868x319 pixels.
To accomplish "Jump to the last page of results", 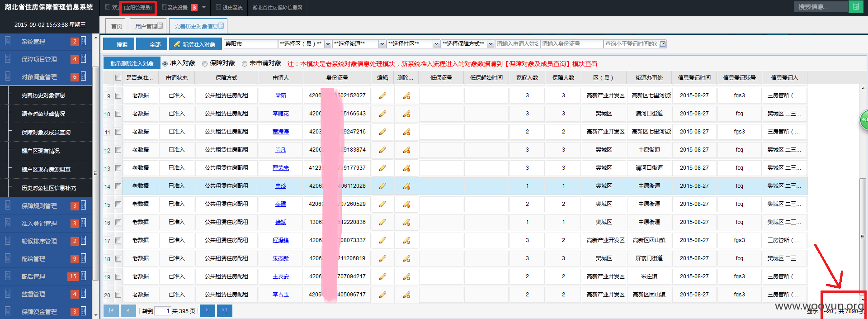I will tap(225, 310).
